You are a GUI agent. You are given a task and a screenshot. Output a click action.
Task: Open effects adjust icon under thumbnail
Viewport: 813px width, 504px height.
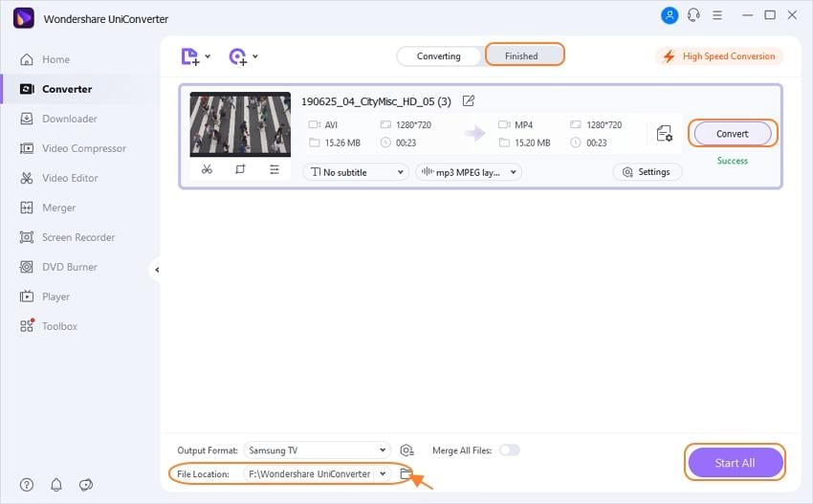(x=275, y=169)
